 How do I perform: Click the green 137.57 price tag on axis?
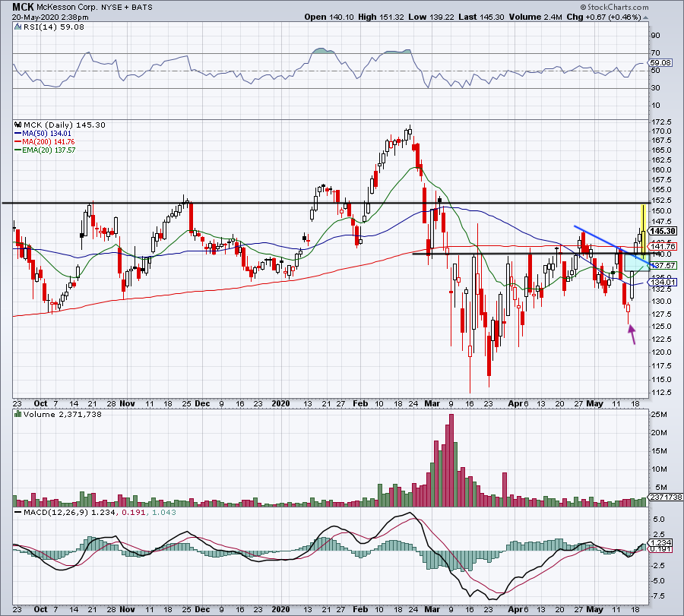(663, 265)
